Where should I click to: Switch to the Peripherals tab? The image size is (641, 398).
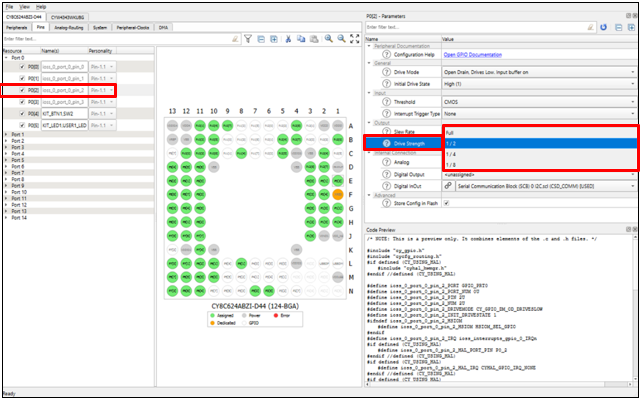pos(17,27)
